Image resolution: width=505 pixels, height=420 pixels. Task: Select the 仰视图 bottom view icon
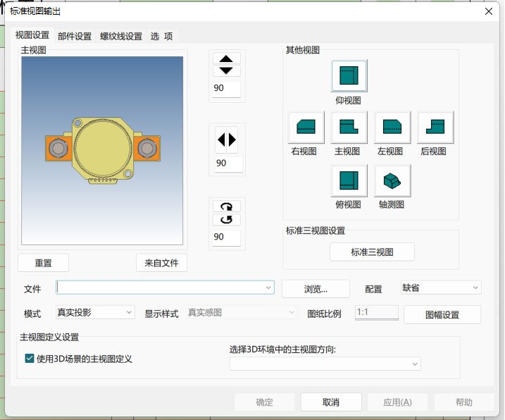(349, 75)
